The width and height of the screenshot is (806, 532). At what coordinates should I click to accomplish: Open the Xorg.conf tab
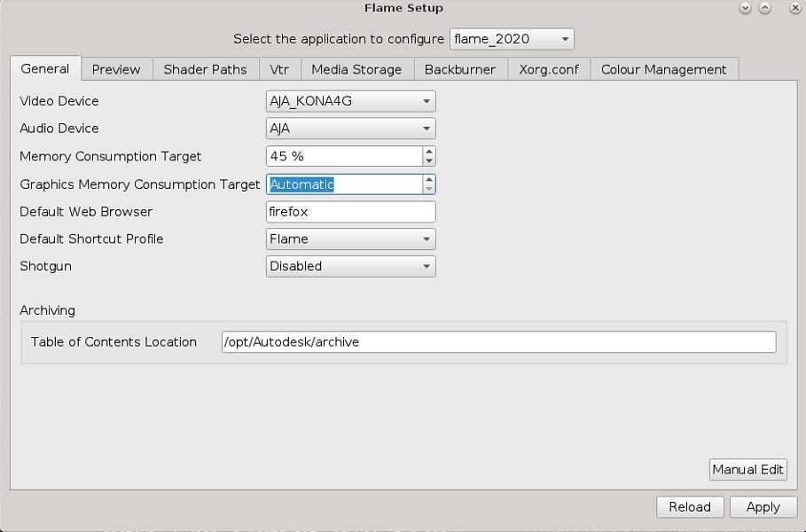pos(549,69)
